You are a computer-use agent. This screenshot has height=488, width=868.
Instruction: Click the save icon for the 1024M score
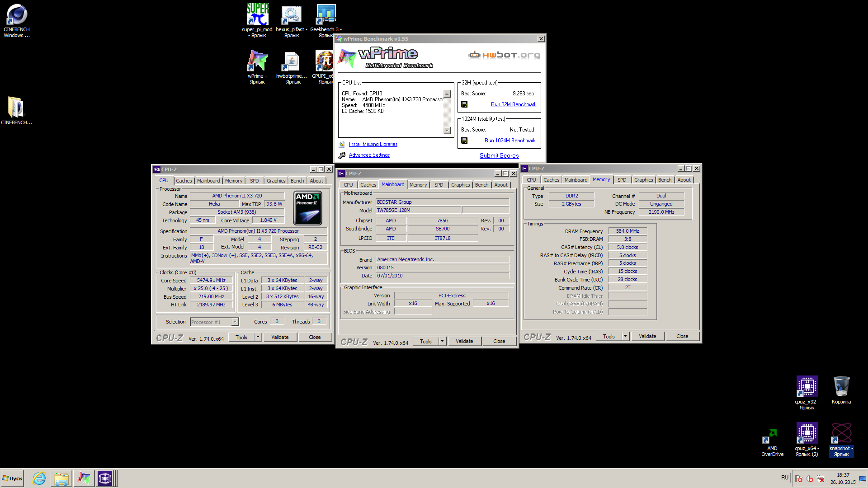coord(464,141)
